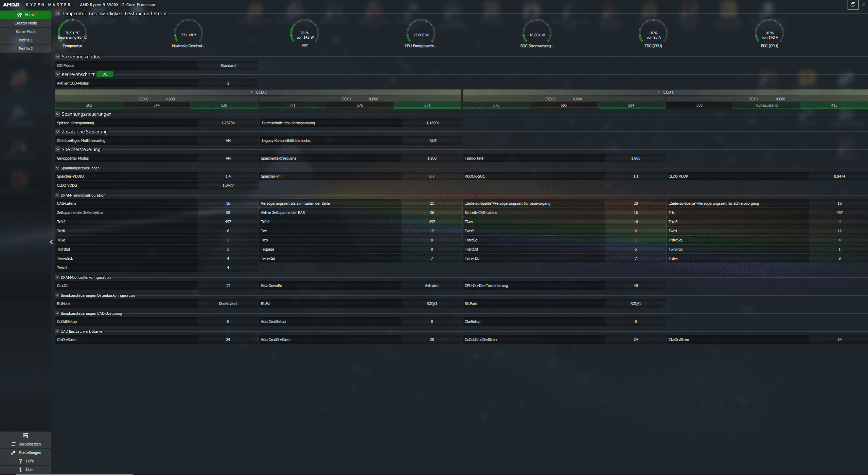The width and height of the screenshot is (868, 475).
Task: Collapse Benutzersteuerungen Datenbuskonfiguration section
Action: click(x=57, y=295)
